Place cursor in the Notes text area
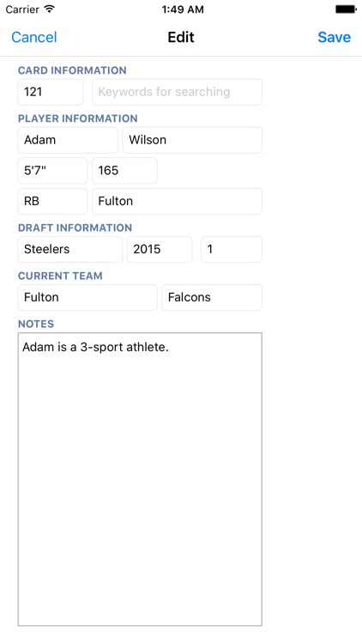Screen dimensions: 362x644 coord(140,479)
